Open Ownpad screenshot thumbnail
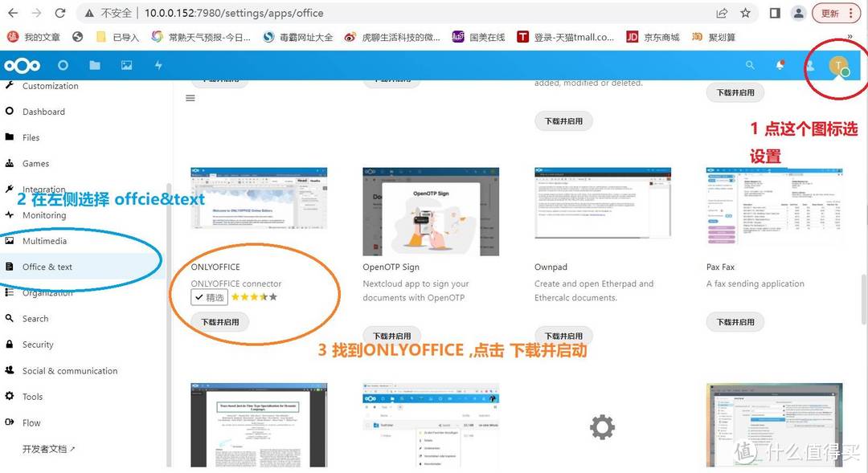868x473 pixels. 603,203
